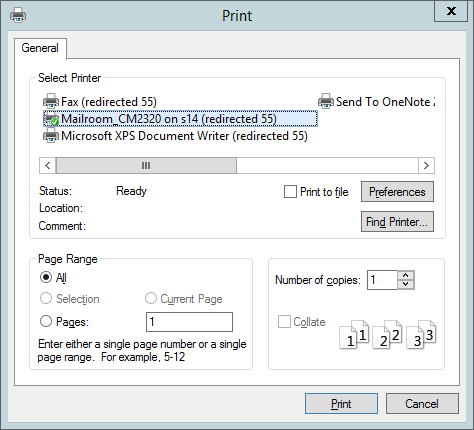Screen dimensions: 474x430
Task: Decrease the number of copies with down arrow
Action: click(x=406, y=284)
